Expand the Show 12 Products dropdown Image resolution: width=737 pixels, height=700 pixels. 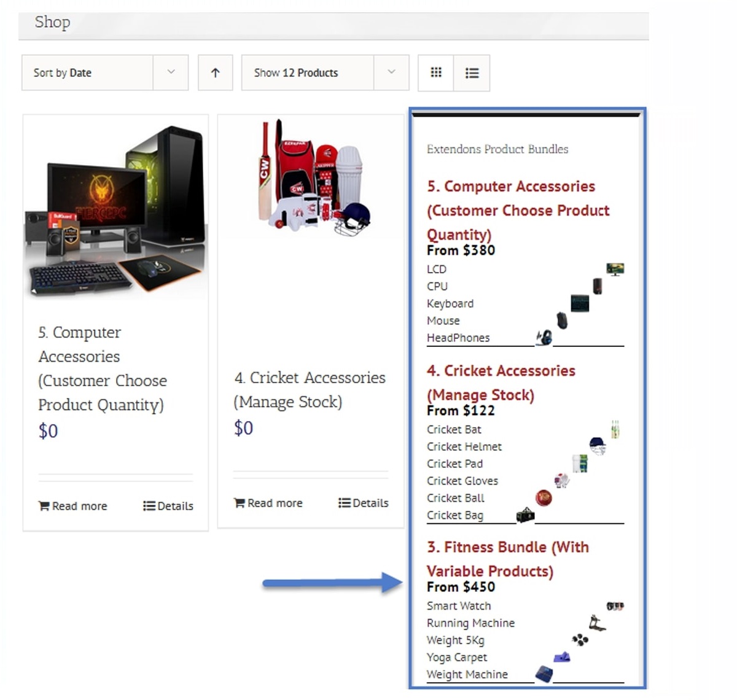(x=325, y=72)
